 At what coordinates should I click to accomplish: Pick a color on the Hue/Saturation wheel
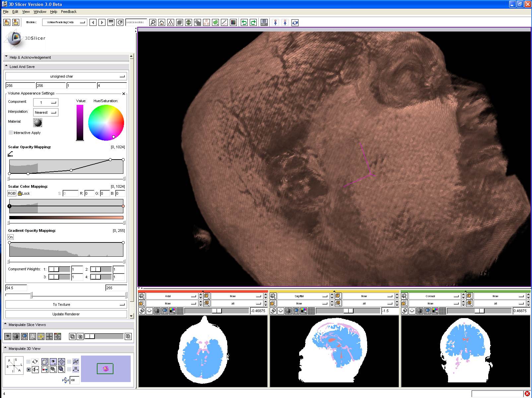tap(106, 123)
